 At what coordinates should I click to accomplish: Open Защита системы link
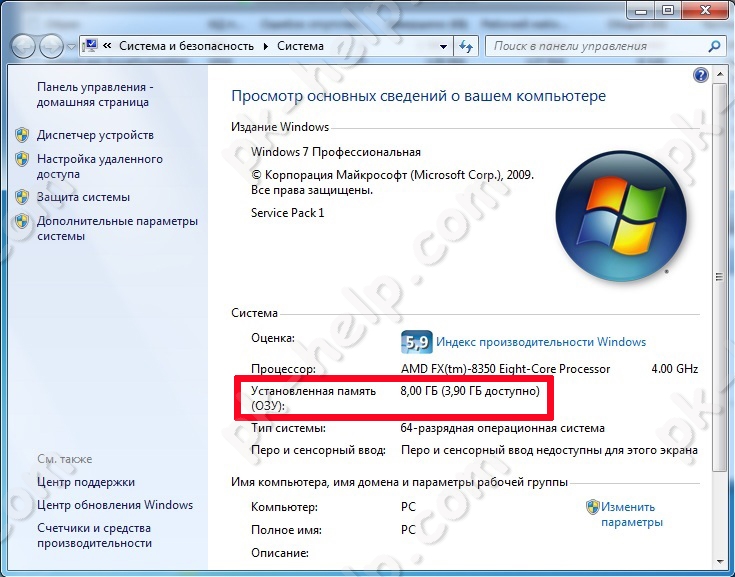click(83, 197)
